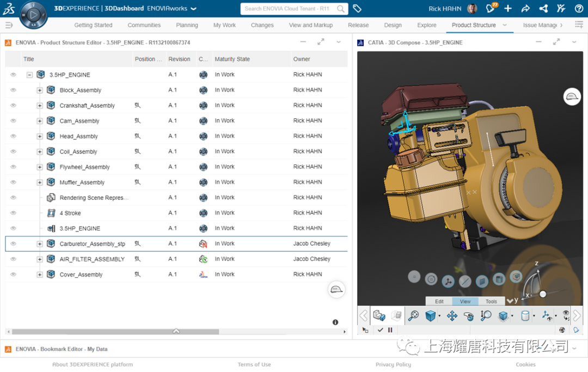Screen dimensions: 588x372
Task: Click the Maturity State column header
Action: 252,59
